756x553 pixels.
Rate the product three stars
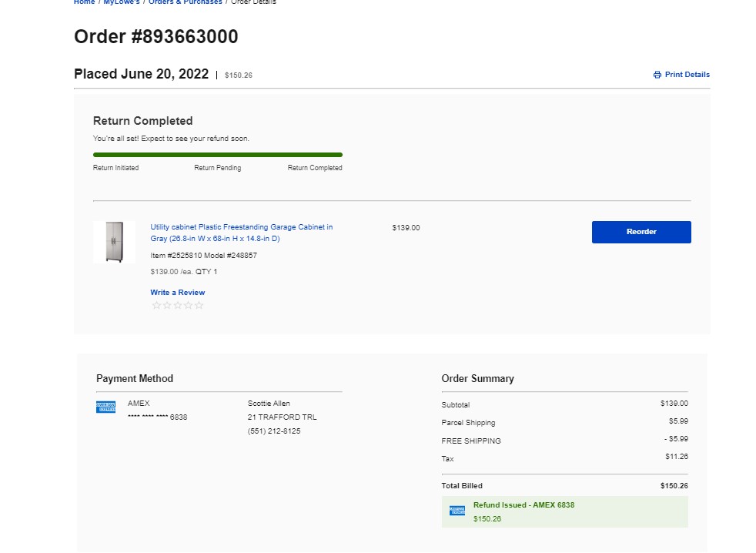pyautogui.click(x=177, y=306)
